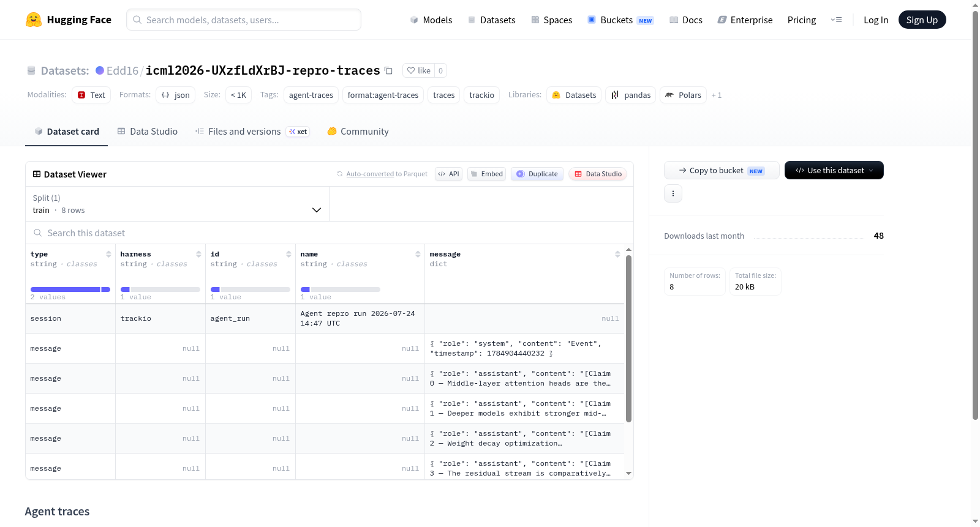Open the system Event message cell
The height and width of the screenshot is (527, 980).
coord(524,348)
